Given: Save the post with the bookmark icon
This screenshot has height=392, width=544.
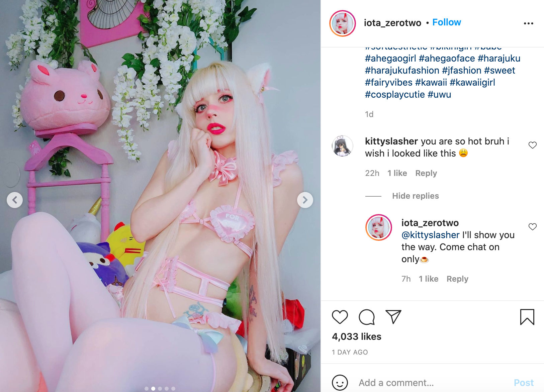Looking at the screenshot, I should pyautogui.click(x=527, y=317).
